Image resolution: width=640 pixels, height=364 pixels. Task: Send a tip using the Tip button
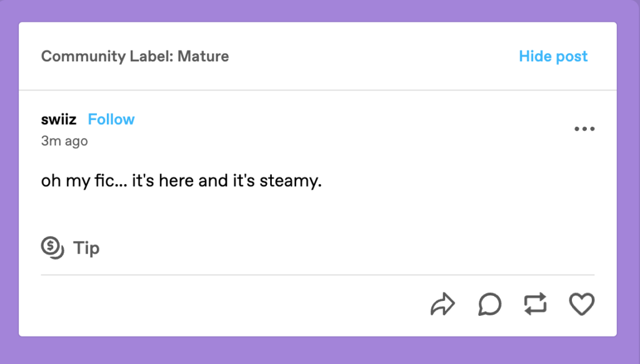click(70, 247)
